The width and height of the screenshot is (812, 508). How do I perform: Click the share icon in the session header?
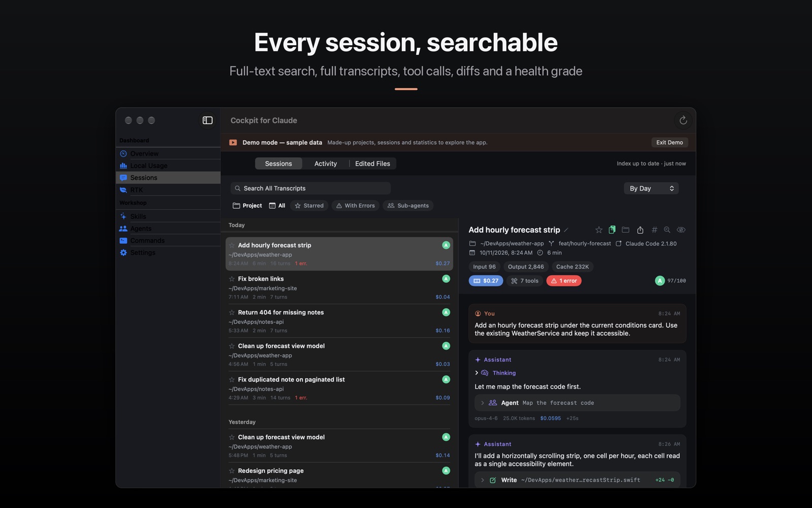640,230
